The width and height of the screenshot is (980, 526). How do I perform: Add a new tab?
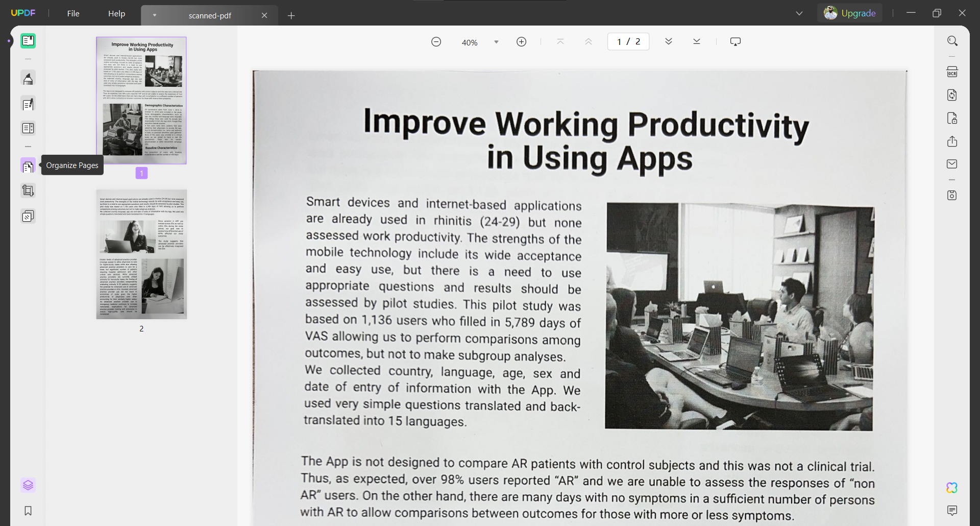[x=291, y=15]
